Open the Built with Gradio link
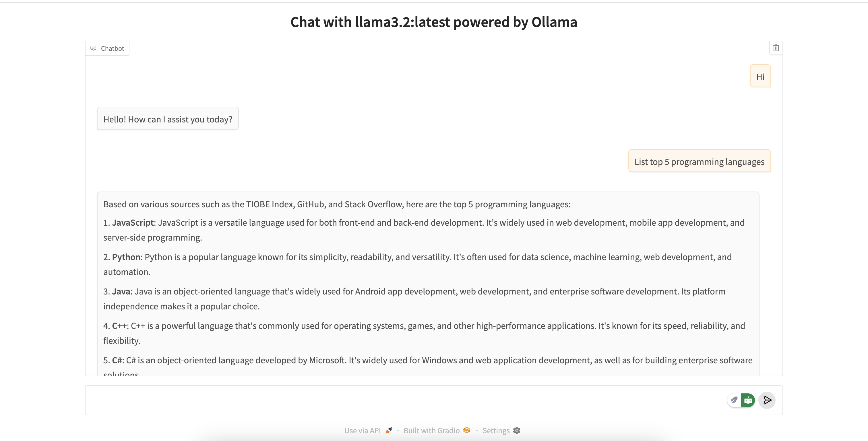The height and width of the screenshot is (441, 868). point(431,431)
